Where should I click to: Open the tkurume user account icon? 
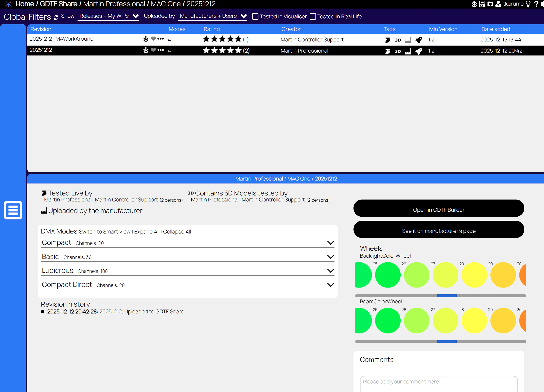[x=498, y=4]
